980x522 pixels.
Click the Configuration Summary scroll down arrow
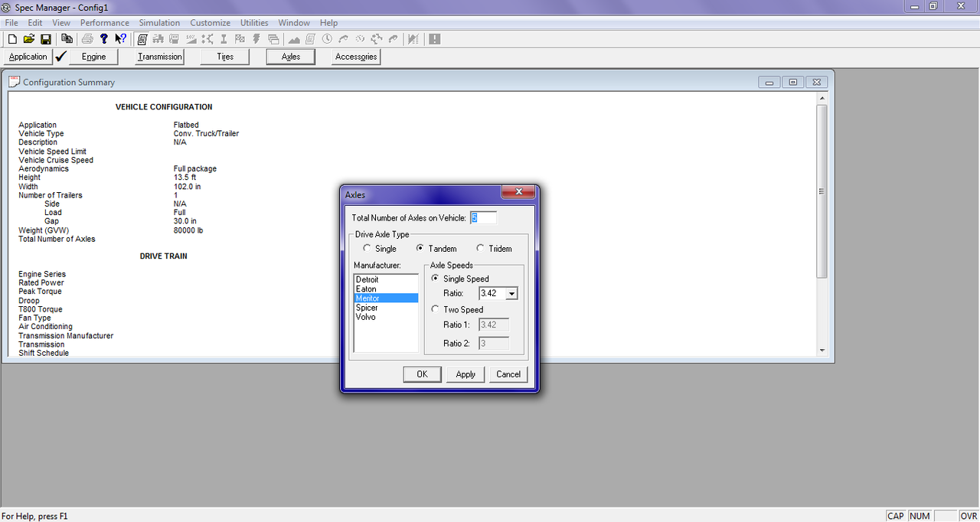822,351
